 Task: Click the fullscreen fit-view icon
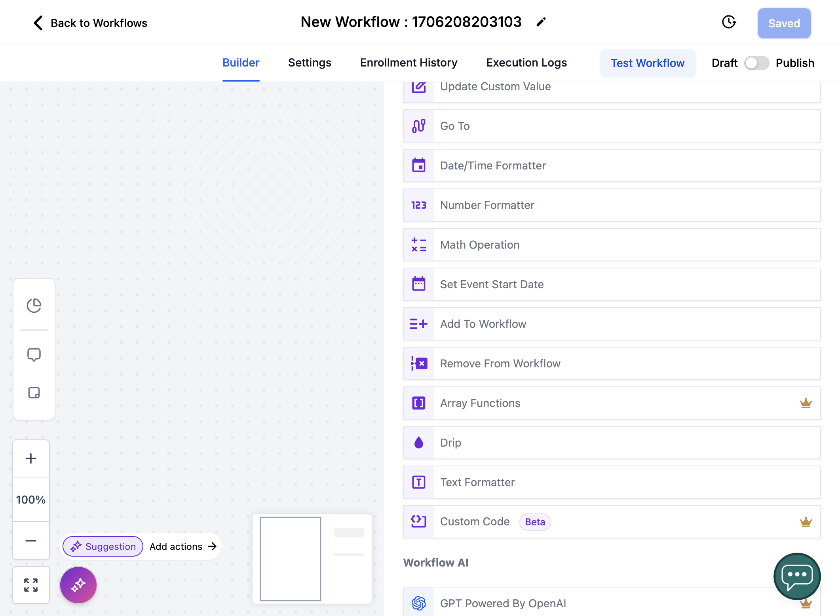pos(31,585)
